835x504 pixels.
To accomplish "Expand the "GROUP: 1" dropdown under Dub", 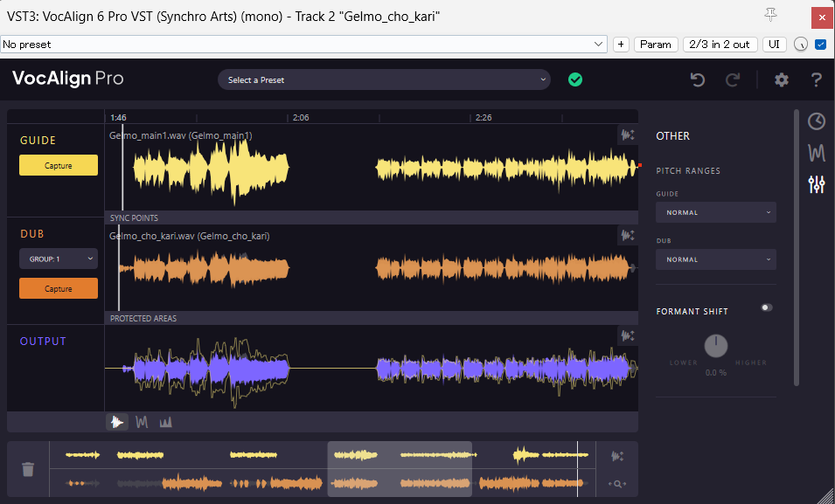I will pos(59,259).
